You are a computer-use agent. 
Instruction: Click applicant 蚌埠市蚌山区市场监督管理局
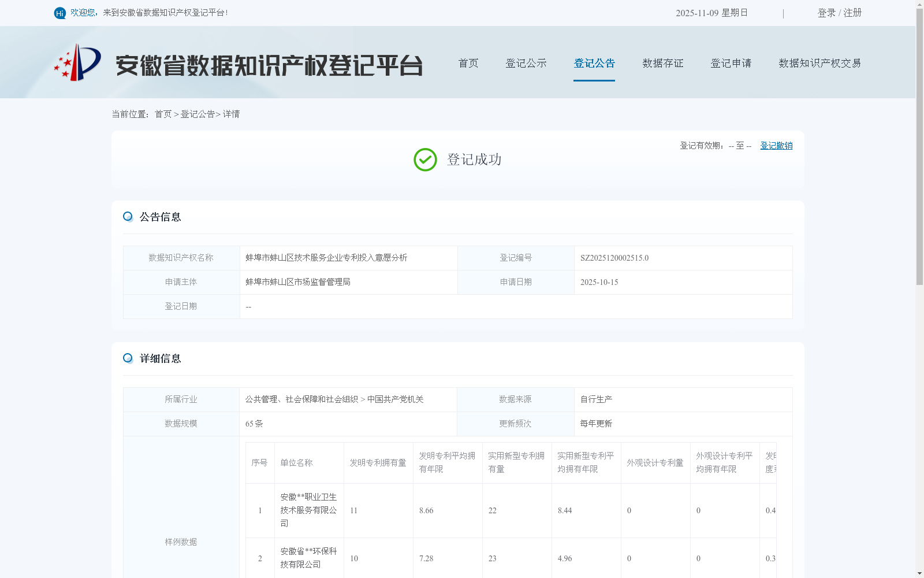(298, 282)
